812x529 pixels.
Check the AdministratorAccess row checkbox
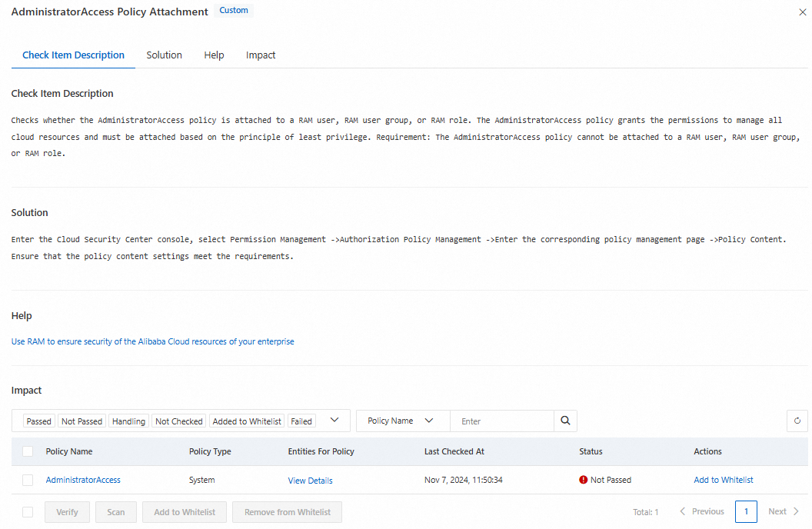(x=28, y=481)
